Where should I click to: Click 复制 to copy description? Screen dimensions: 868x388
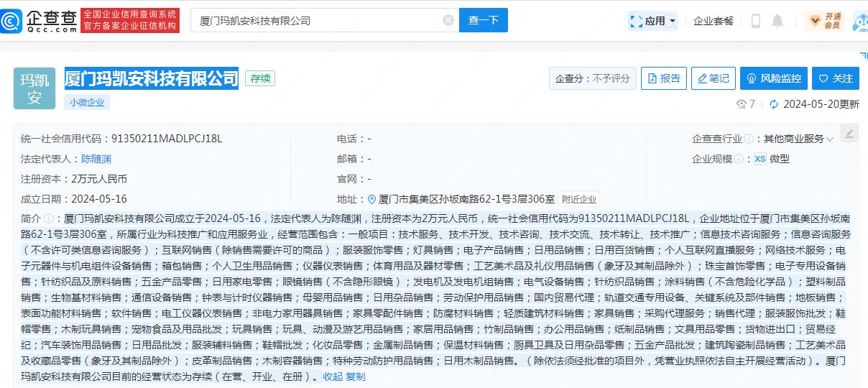tap(356, 377)
